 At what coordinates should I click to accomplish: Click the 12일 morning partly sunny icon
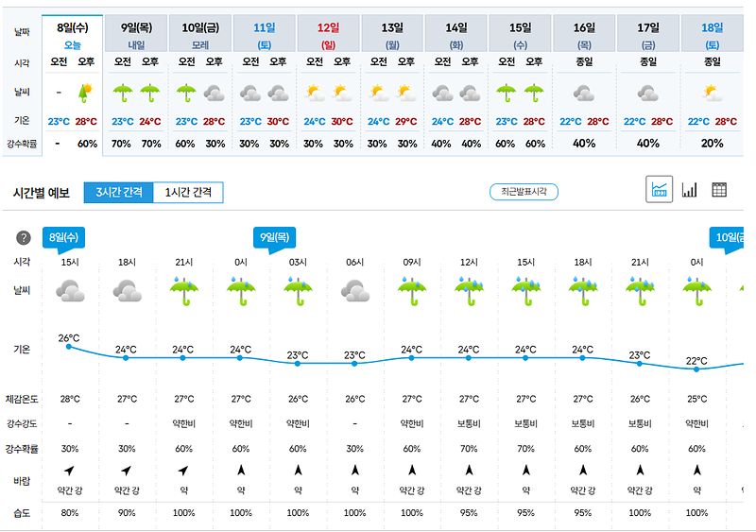pos(315,94)
